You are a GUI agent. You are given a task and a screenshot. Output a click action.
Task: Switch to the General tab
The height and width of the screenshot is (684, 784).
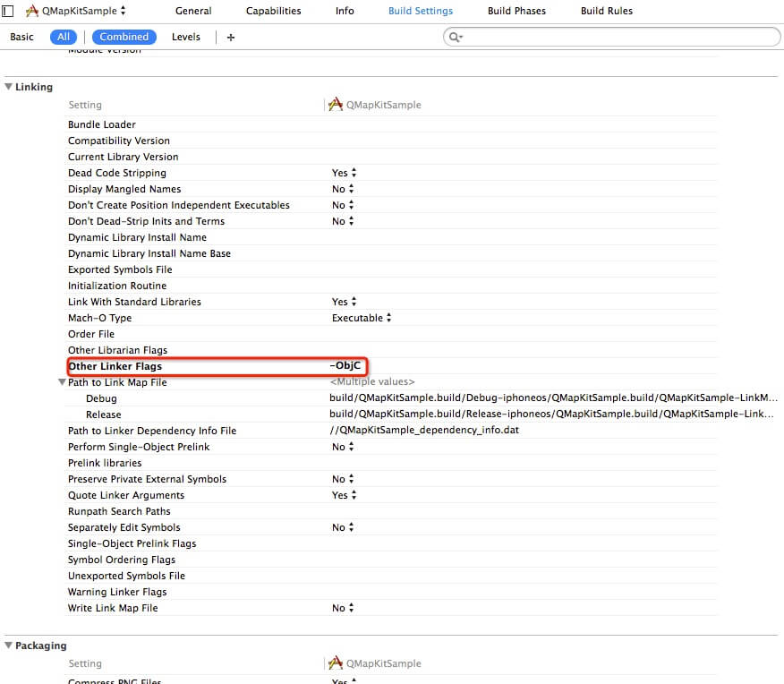[x=193, y=11]
